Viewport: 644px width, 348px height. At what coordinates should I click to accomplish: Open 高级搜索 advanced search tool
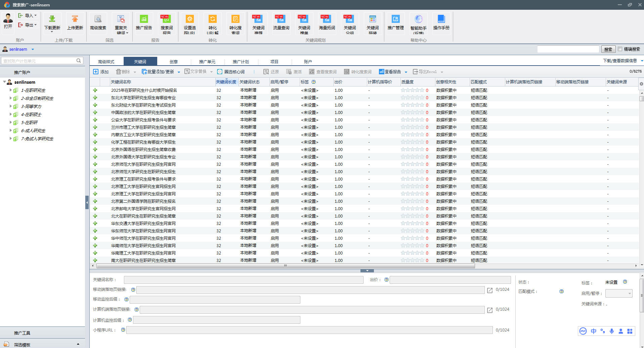click(98, 20)
